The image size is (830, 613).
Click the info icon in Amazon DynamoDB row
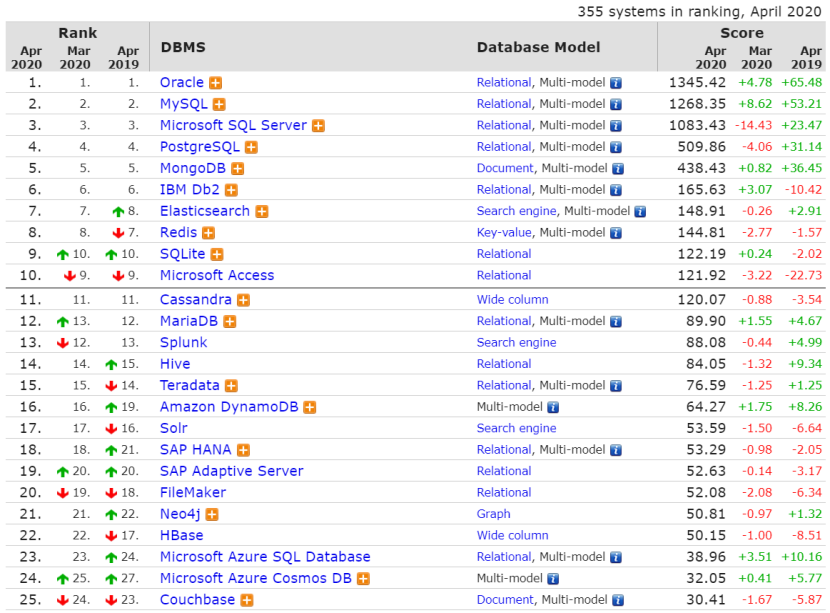pyautogui.click(x=553, y=407)
